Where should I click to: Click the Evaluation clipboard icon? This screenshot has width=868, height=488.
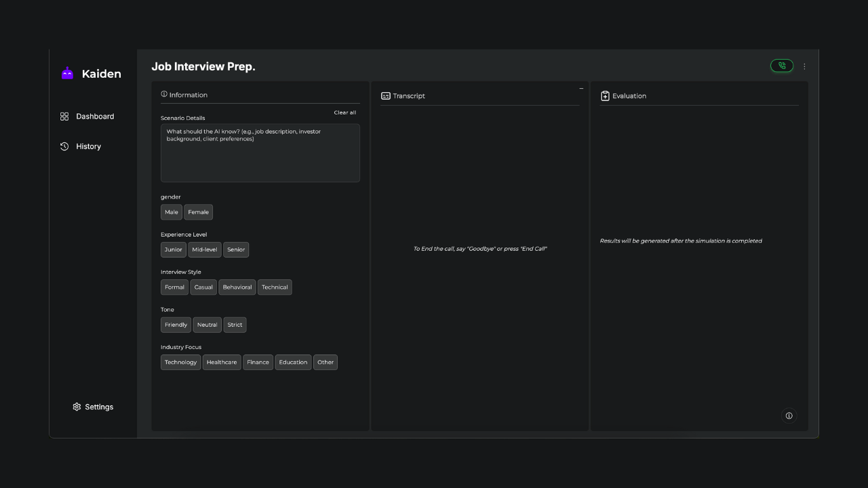coord(605,96)
